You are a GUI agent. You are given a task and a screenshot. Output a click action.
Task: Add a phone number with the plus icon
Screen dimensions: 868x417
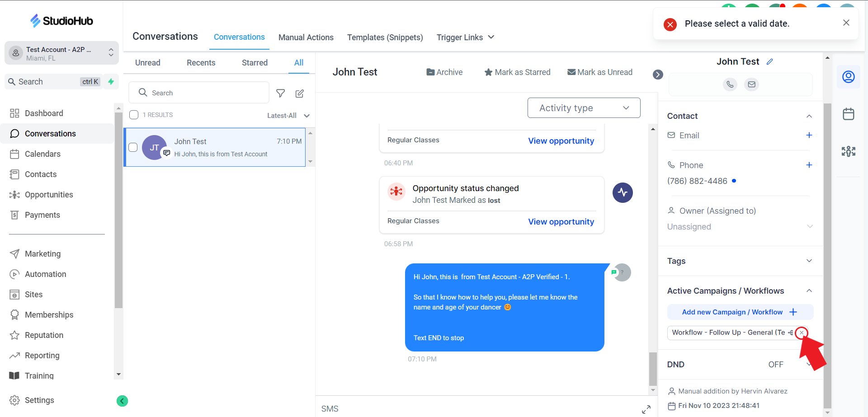click(809, 165)
